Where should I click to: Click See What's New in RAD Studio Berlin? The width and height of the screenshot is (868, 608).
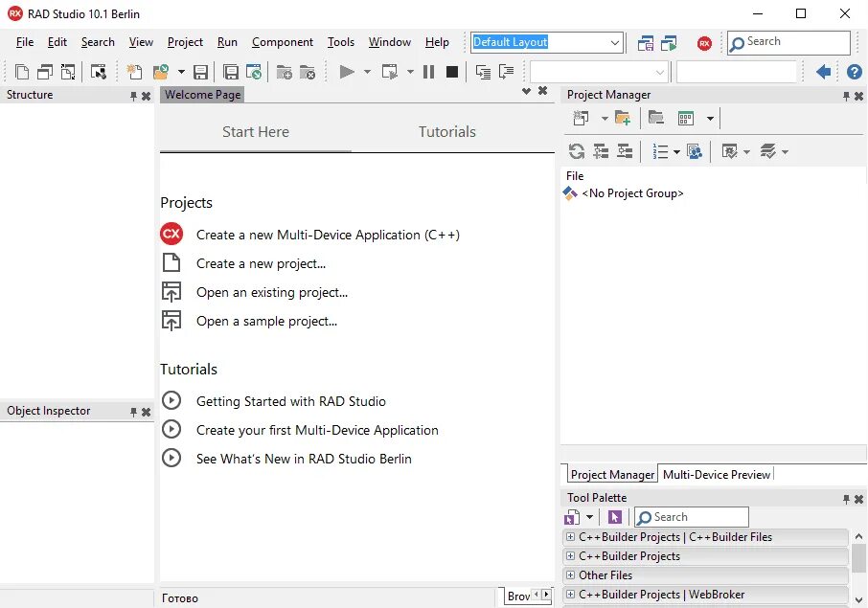(304, 459)
